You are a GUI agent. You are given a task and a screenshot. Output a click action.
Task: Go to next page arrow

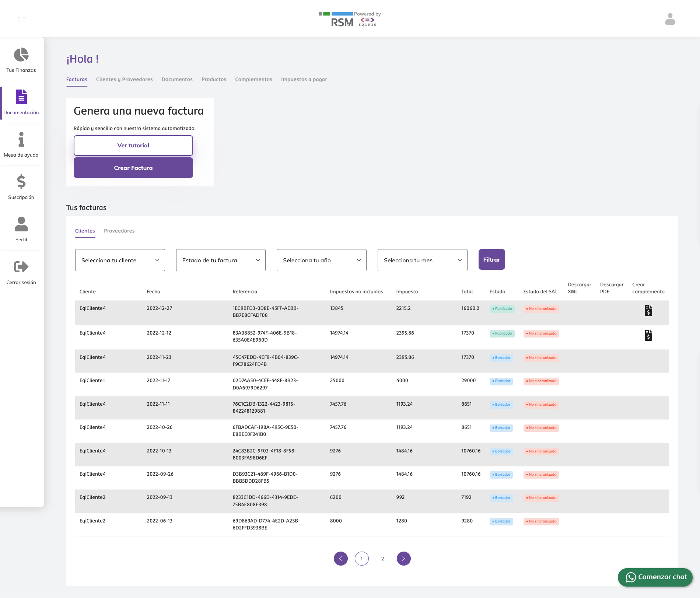[404, 559]
